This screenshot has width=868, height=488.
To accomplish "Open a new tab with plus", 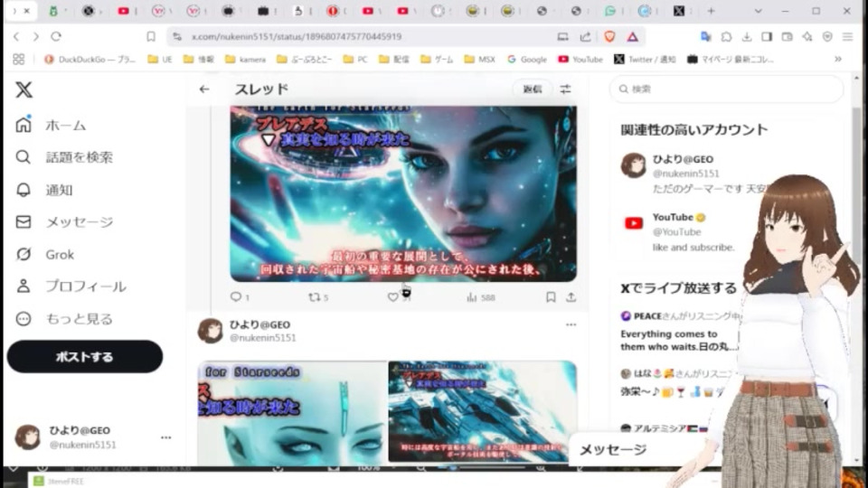I will (x=712, y=11).
